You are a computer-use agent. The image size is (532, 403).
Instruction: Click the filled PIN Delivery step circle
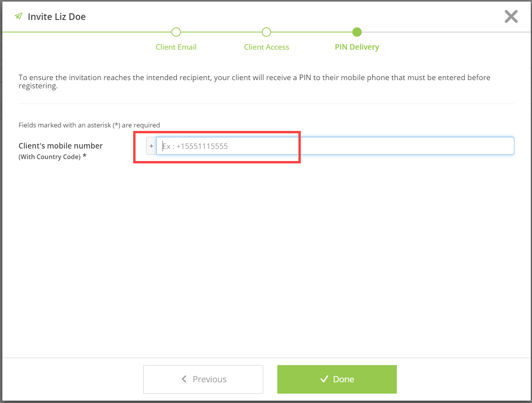pyautogui.click(x=357, y=32)
